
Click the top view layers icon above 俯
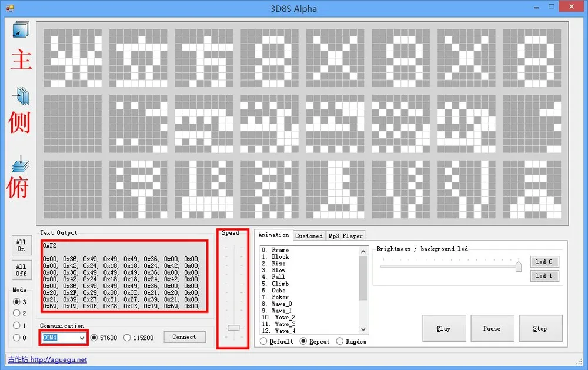[20, 164]
